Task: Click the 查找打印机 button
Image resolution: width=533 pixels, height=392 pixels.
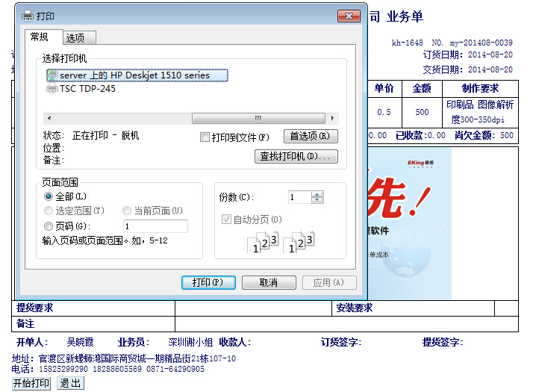Action: 296,156
